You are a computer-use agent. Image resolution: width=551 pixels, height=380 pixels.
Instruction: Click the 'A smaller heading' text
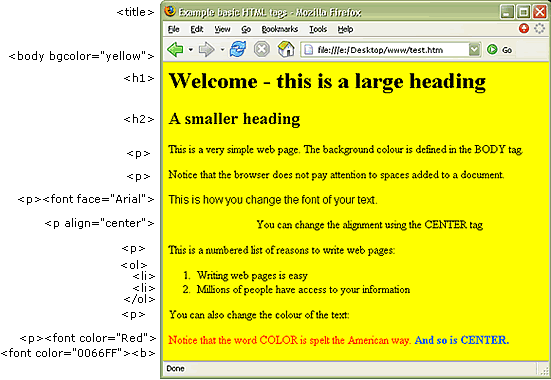pos(234,119)
